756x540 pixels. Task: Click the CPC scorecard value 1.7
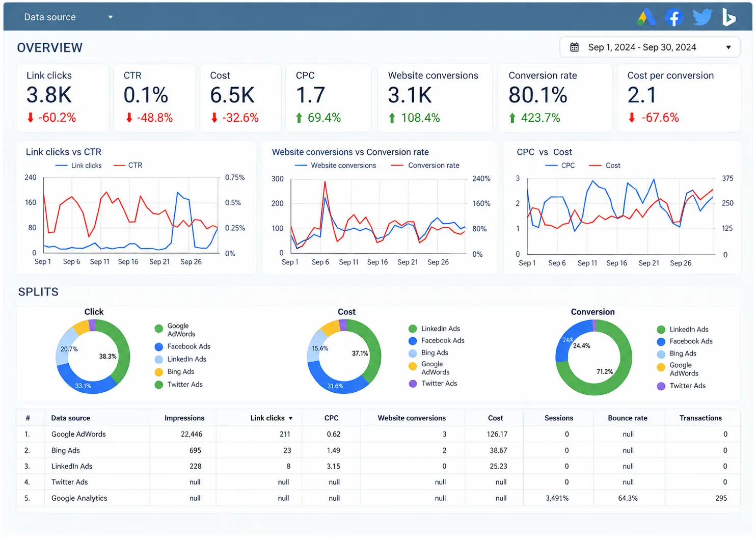coord(310,95)
